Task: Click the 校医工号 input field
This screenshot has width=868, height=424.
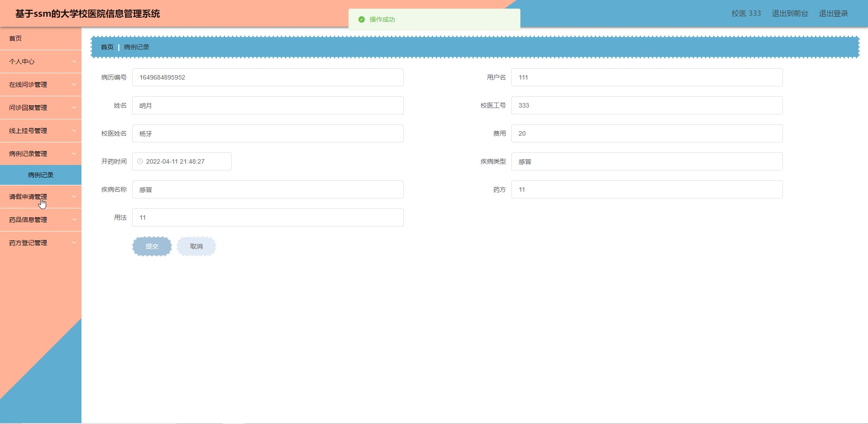Action: [x=647, y=105]
